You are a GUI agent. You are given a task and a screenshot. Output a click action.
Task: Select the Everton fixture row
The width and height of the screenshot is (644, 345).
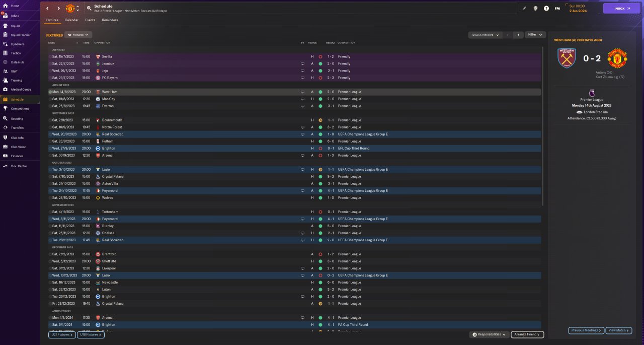pyautogui.click(x=294, y=106)
